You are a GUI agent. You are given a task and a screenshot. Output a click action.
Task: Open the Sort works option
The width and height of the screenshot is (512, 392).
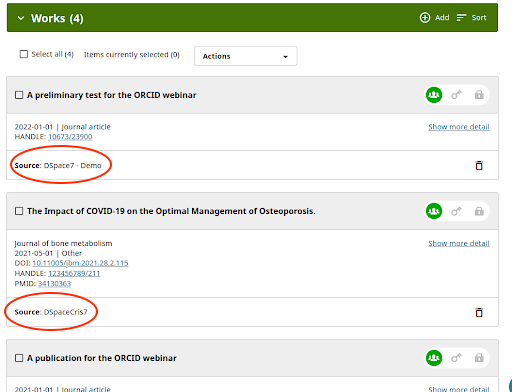(471, 18)
